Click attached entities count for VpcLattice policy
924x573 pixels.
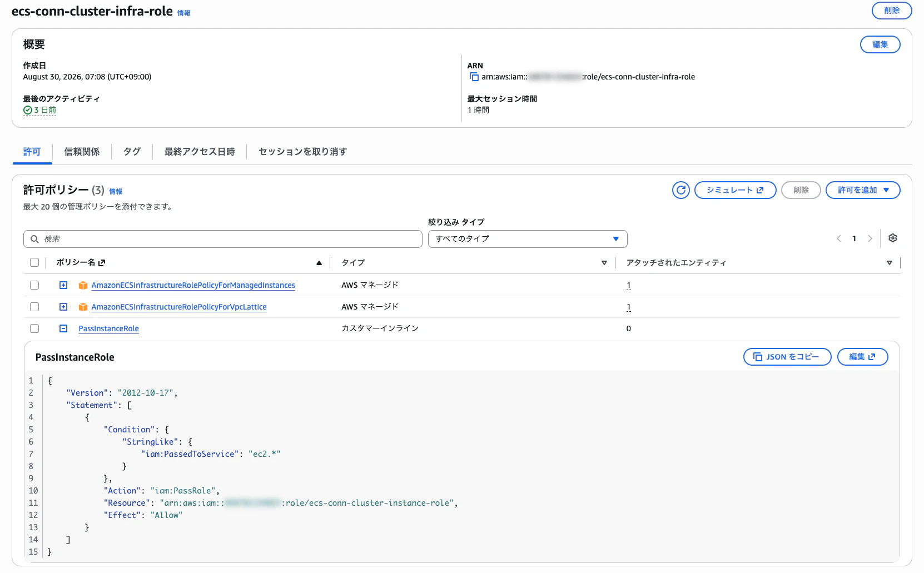pyautogui.click(x=629, y=307)
